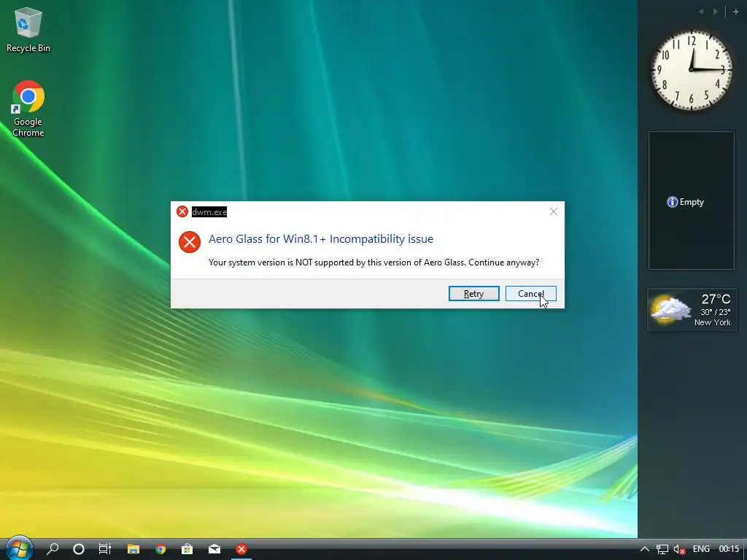Add a gadget with plus button

(x=735, y=12)
